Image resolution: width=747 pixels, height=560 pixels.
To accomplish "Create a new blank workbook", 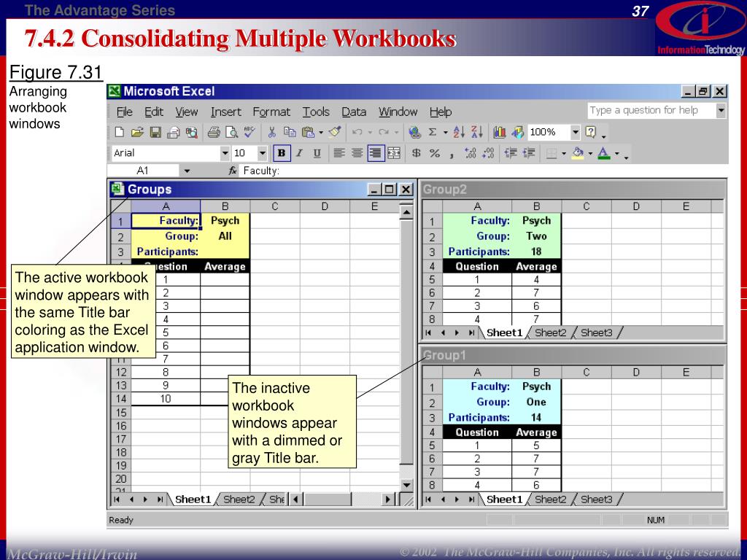I will click(x=120, y=133).
